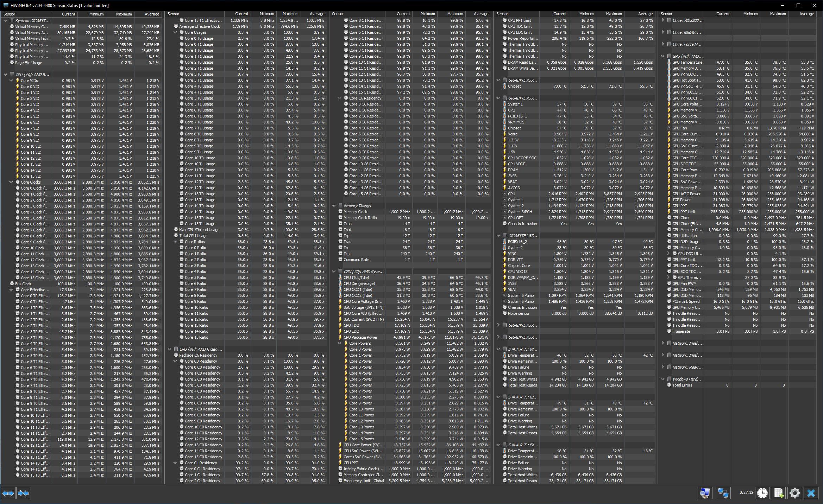The width and height of the screenshot is (823, 504).
Task: Select the System 5 Pump row
Action: click(x=574, y=295)
